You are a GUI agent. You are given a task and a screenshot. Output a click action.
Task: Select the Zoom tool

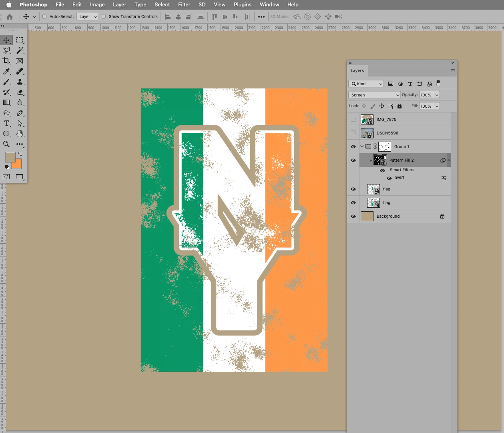pyautogui.click(x=6, y=144)
